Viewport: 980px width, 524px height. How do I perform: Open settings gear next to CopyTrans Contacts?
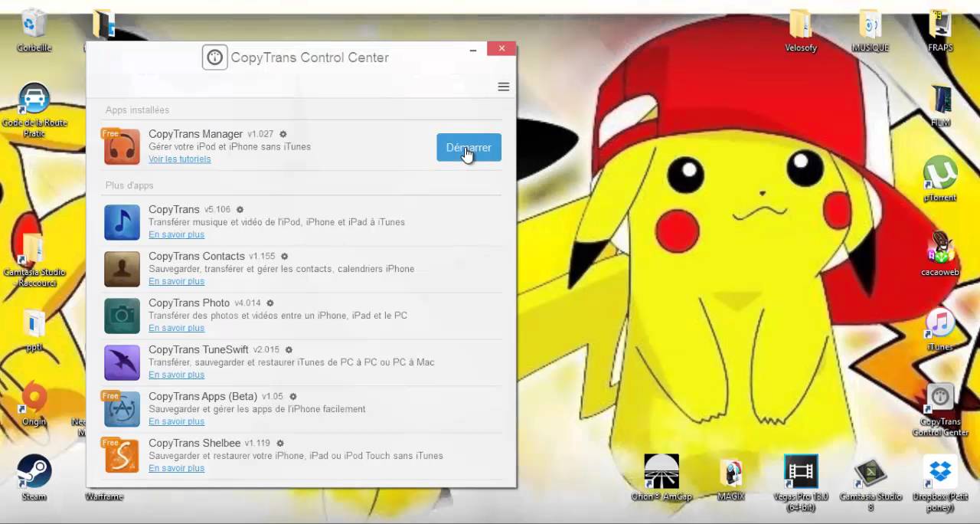coord(284,256)
